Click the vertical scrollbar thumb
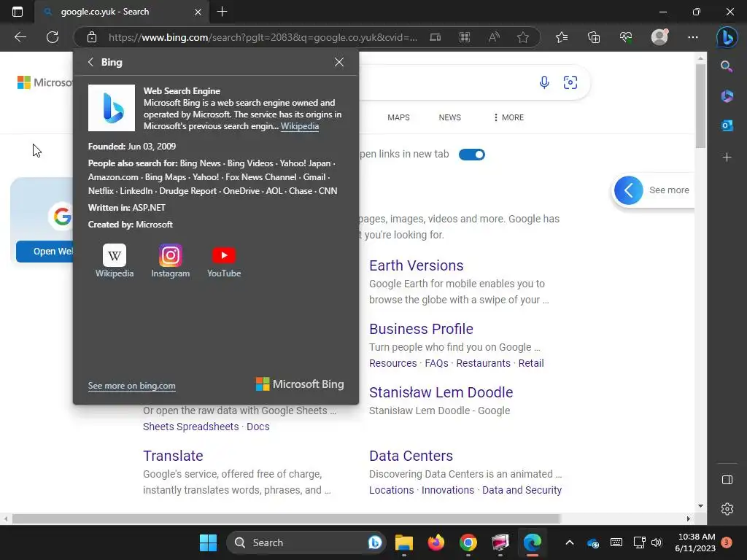This screenshot has width=747, height=560. (x=700, y=106)
